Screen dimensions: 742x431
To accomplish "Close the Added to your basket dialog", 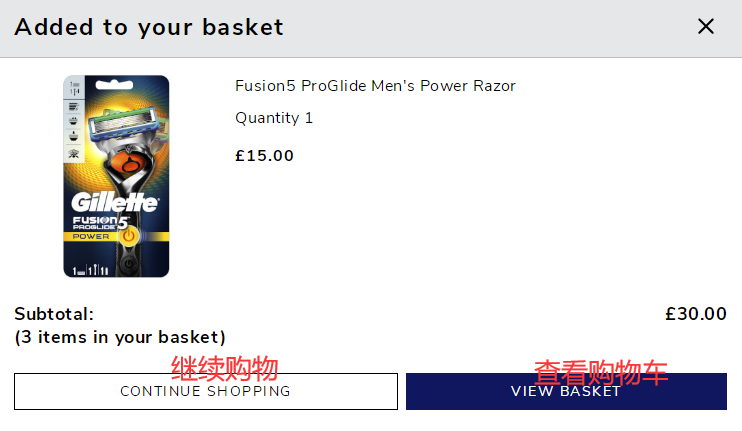I will pyautogui.click(x=706, y=27).
